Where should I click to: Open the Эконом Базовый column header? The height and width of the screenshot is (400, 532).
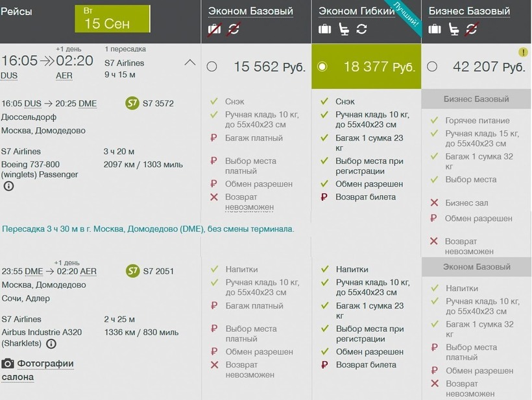(250, 11)
